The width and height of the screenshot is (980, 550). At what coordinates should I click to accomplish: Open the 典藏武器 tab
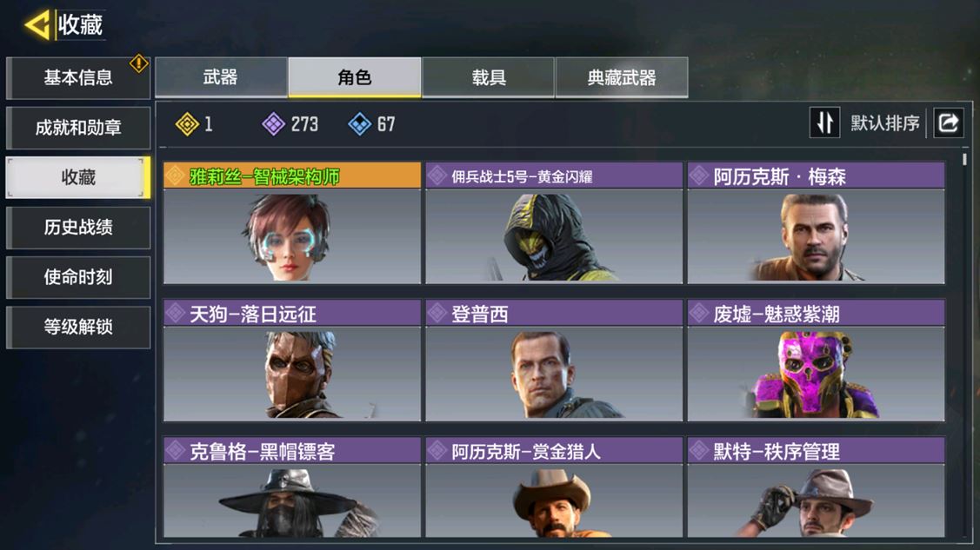[622, 77]
